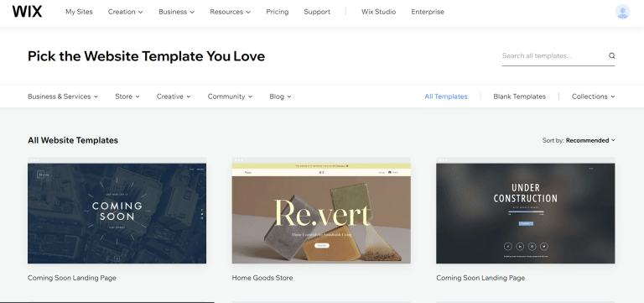This screenshot has width=644, height=303.
Task: Open the Collections dropdown
Action: (593, 97)
